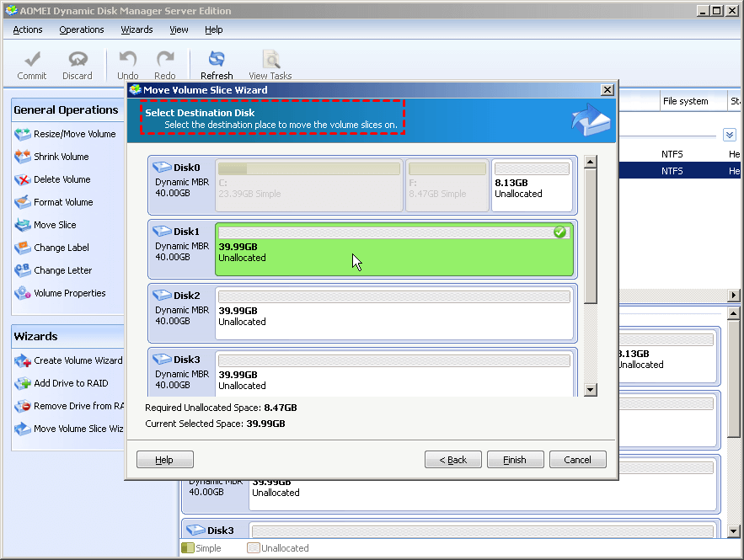744x560 pixels.
Task: Click the Disk3 icon in the main window
Action: click(195, 530)
